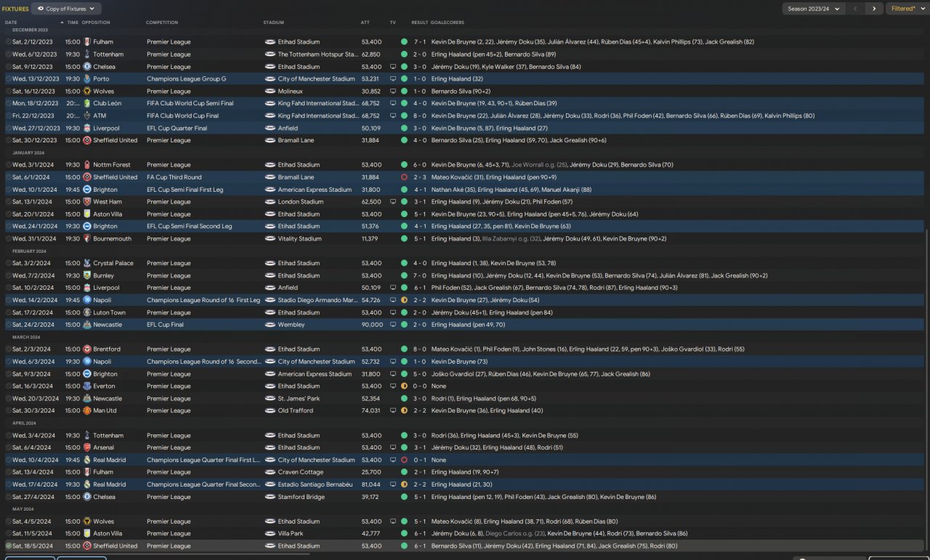This screenshot has width=930, height=560.
Task: Click the Stamford Bridge stadium name
Action: (x=301, y=498)
